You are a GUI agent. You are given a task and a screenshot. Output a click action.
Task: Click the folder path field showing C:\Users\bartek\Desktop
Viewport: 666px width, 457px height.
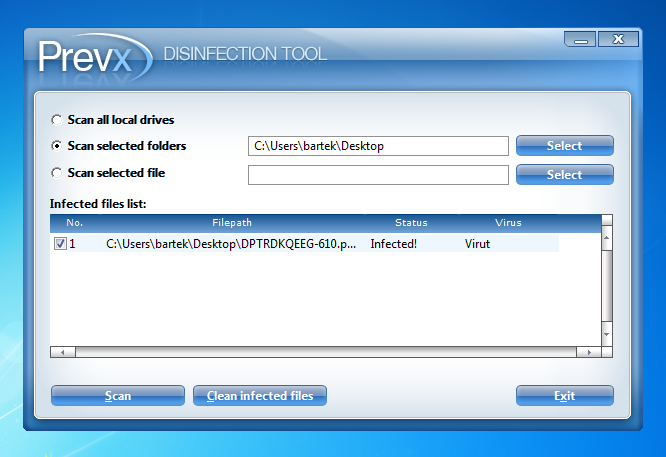tap(378, 146)
